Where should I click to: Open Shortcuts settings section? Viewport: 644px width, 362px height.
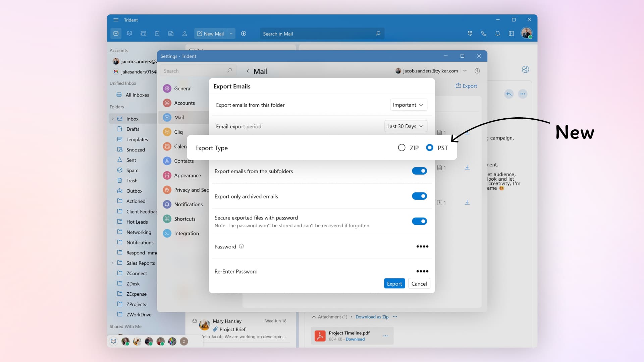(184, 219)
